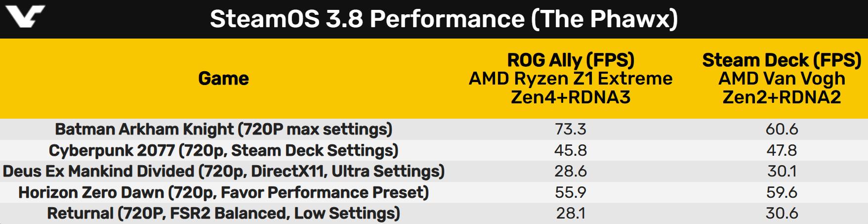Click the Deus Ex Mankind Divided row label
The image size is (868, 224).
click(223, 172)
